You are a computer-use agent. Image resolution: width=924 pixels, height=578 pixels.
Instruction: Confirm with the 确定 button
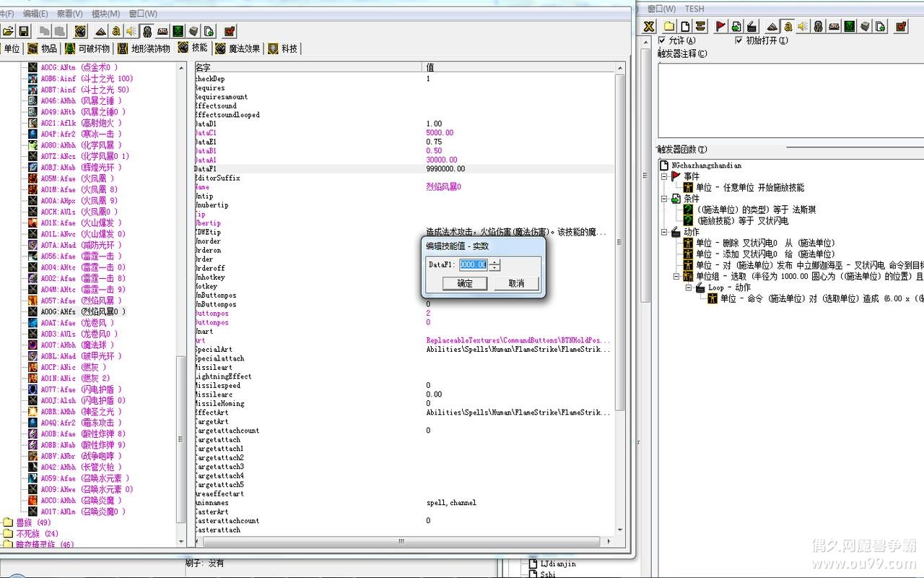[466, 283]
